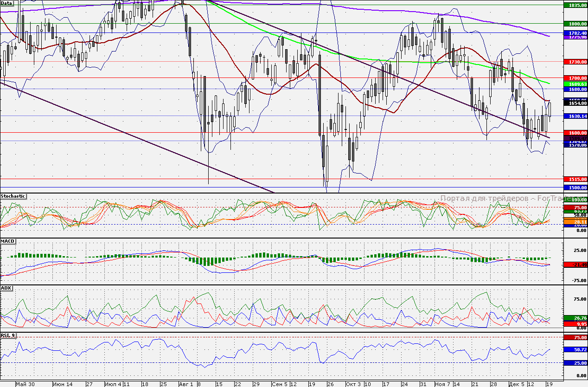Click the green 1835.00 price level tag
The height and width of the screenshot is (387, 588).
(575, 5)
